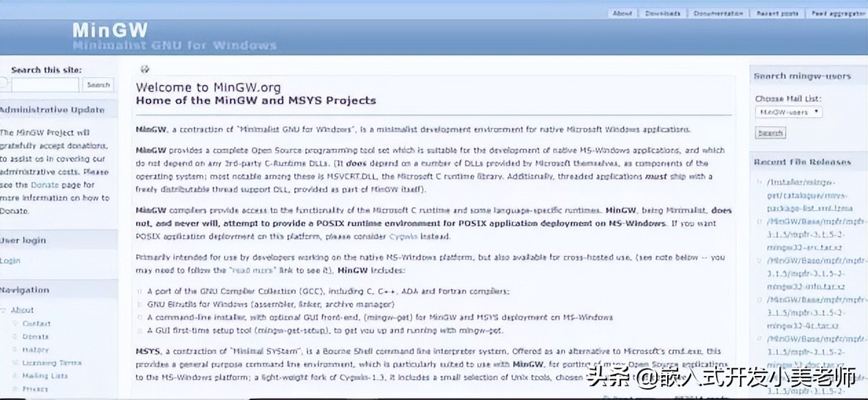Click the "Navigation" block title

[25, 290]
